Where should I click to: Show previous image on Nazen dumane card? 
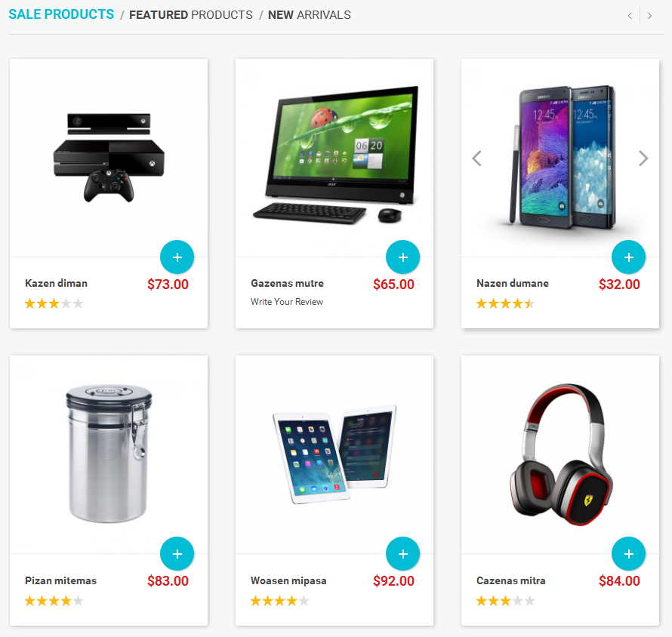click(476, 158)
